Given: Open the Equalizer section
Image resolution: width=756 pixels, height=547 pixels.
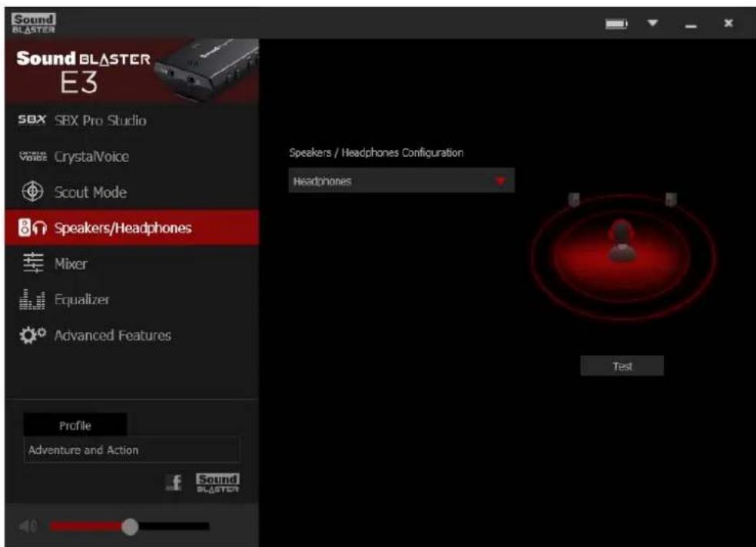Looking at the screenshot, I should 132,300.
